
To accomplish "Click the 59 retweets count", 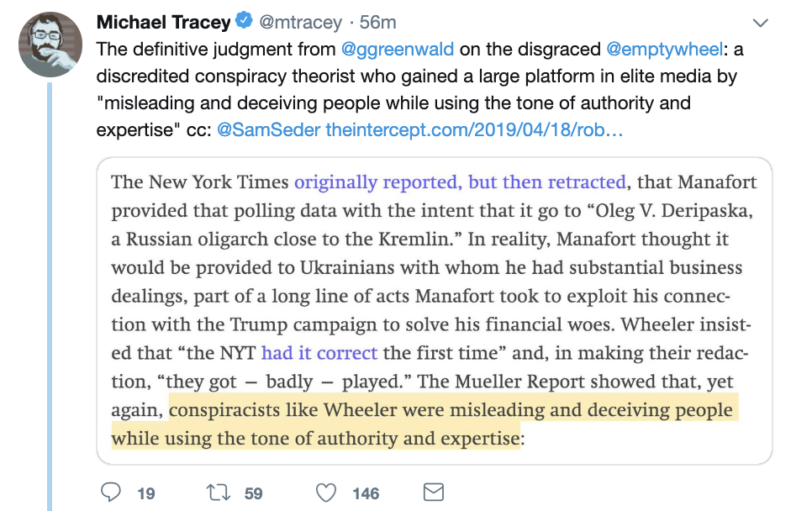I will [x=253, y=493].
